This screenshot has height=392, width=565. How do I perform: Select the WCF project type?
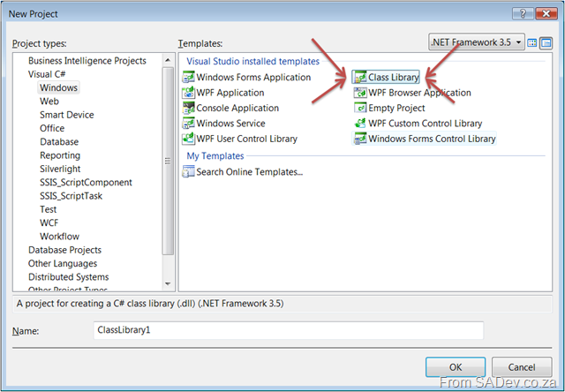pos(49,223)
